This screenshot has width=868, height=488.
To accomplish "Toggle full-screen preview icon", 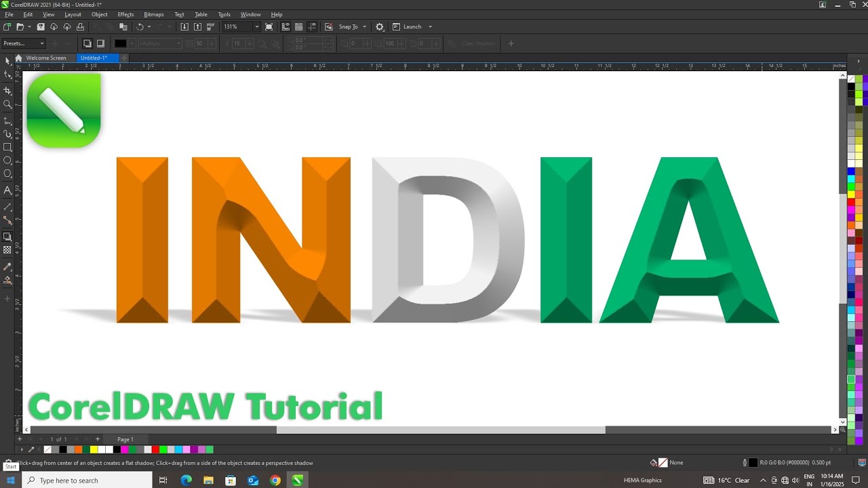I will pyautogui.click(x=269, y=26).
